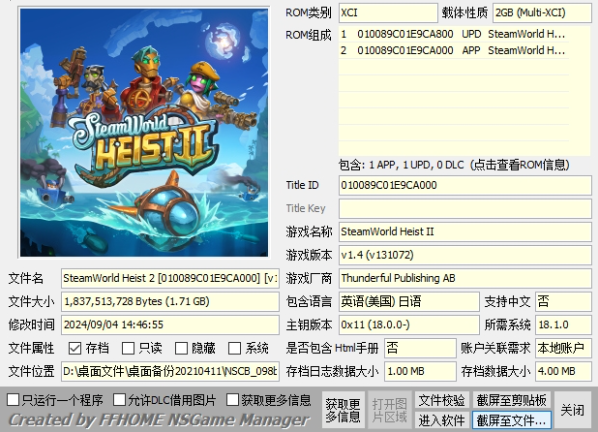Image resolution: width=598 pixels, height=432 pixels.
Task: Click the 游戏厂商 Thunderful Publishing AB field
Action: [x=465, y=278]
